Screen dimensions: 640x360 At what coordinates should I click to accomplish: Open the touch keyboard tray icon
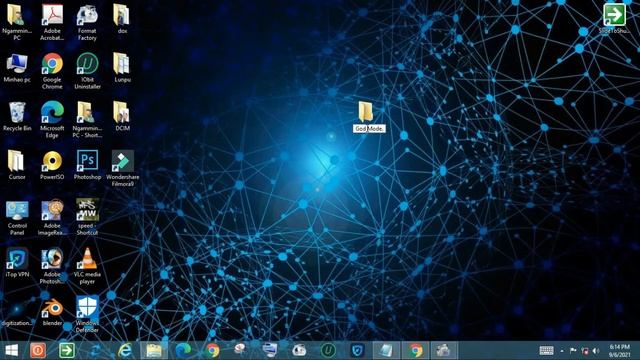(x=547, y=351)
